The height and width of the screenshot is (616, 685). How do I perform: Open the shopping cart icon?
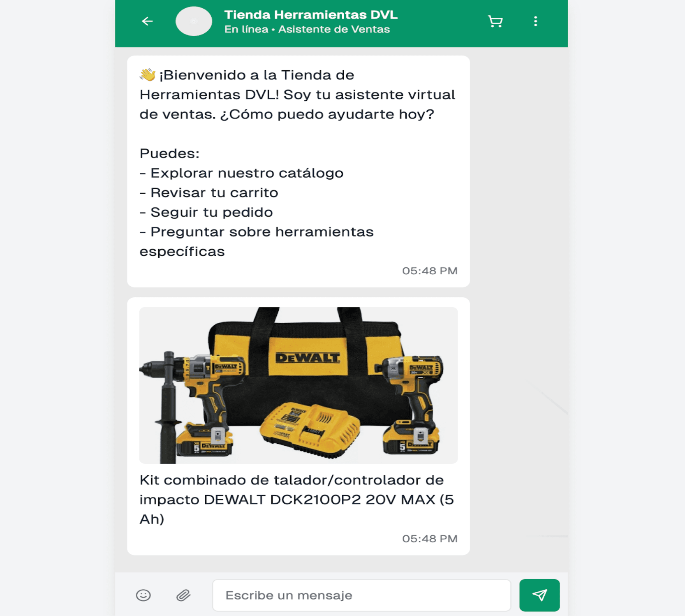(x=495, y=21)
